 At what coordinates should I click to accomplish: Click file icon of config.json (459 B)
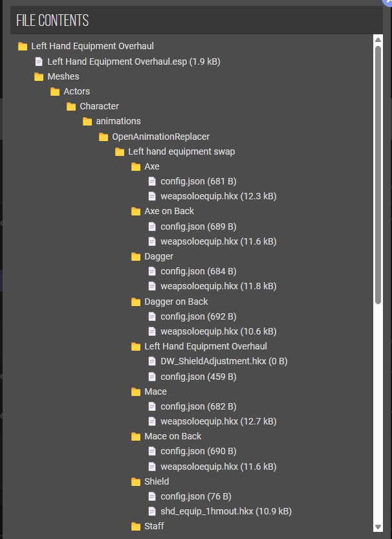[152, 377]
